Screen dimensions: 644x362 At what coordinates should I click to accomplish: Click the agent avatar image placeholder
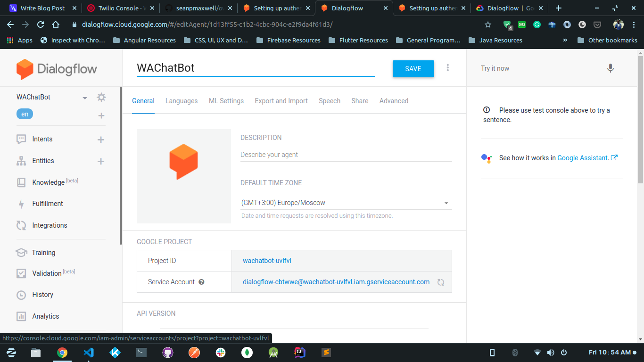click(184, 176)
